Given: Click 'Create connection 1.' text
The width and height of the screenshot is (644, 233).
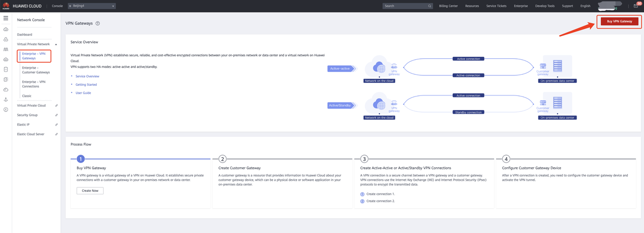Looking at the screenshot, I should pyautogui.click(x=380, y=194).
